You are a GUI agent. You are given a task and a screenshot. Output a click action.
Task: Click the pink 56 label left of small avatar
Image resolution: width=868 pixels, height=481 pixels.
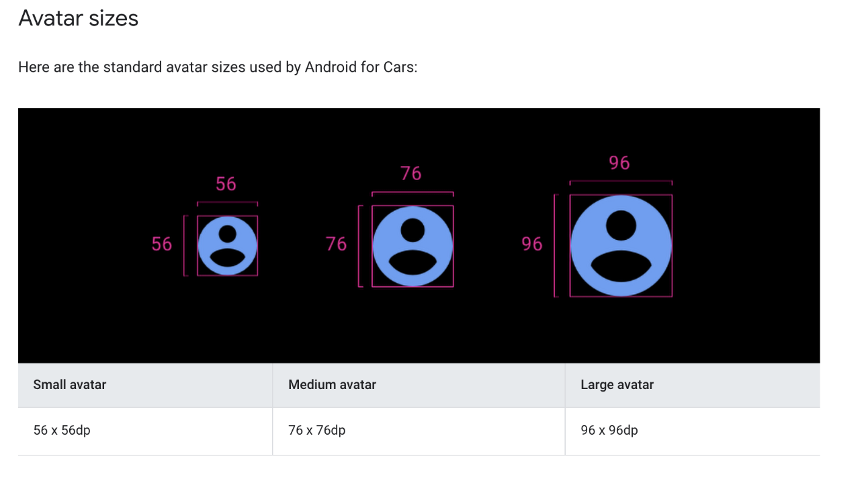pyautogui.click(x=162, y=244)
